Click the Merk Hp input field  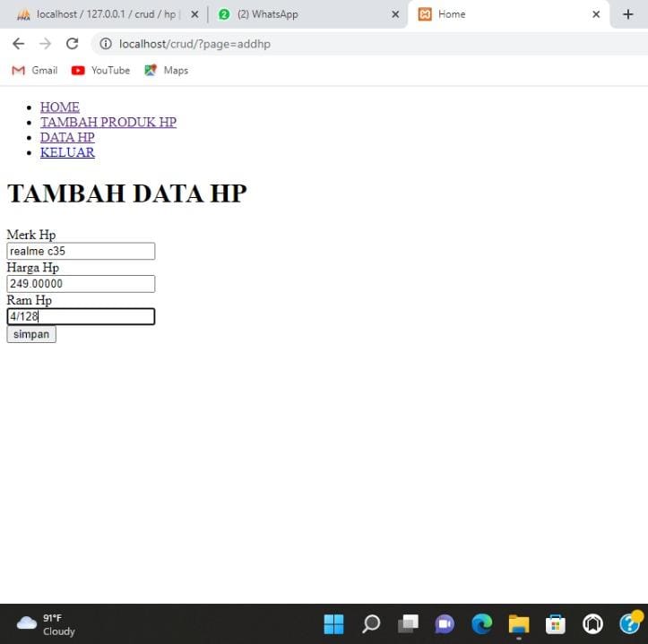pyautogui.click(x=81, y=252)
